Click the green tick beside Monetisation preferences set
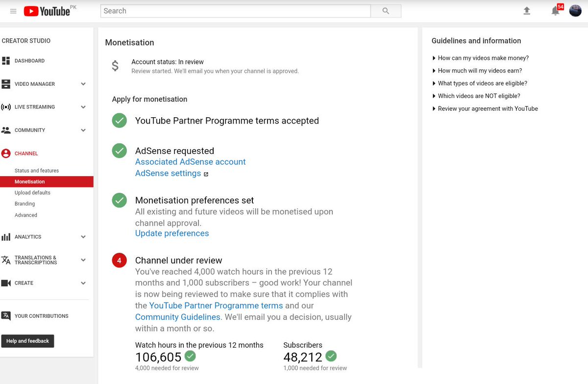This screenshot has width=588, height=384. click(120, 200)
